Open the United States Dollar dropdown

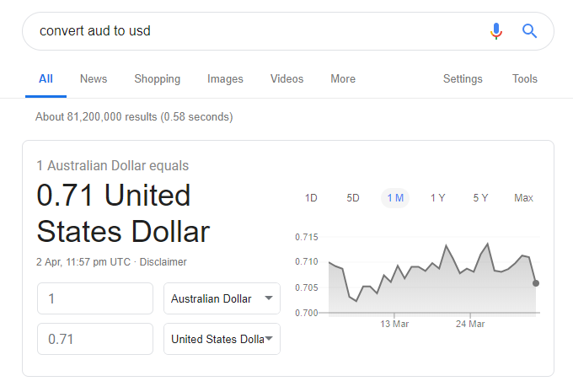coord(222,339)
